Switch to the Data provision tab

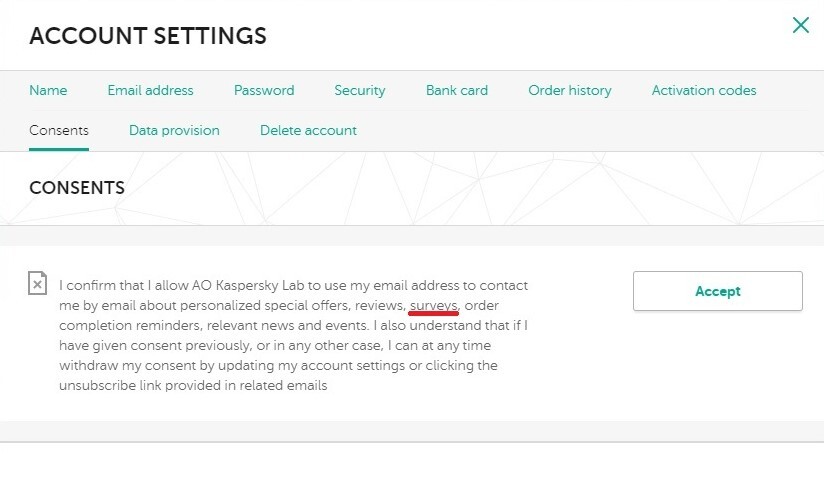[174, 130]
